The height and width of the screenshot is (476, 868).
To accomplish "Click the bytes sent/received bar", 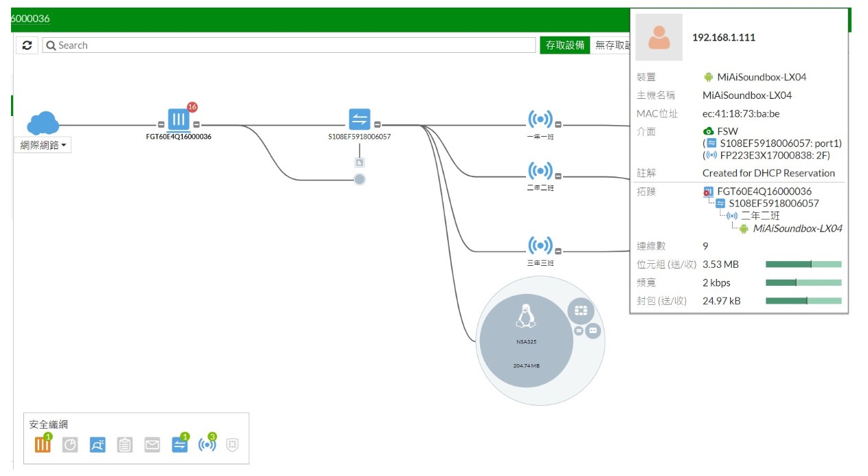I will click(x=803, y=264).
